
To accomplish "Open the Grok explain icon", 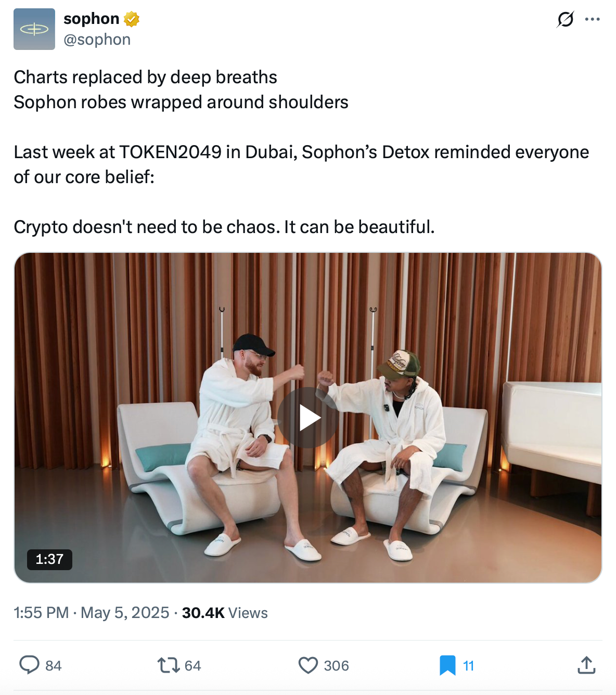I will coord(565,19).
